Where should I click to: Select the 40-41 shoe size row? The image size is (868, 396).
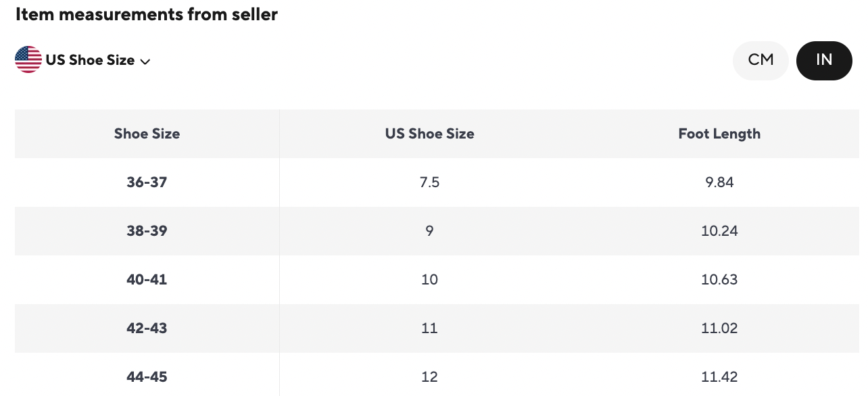(147, 280)
